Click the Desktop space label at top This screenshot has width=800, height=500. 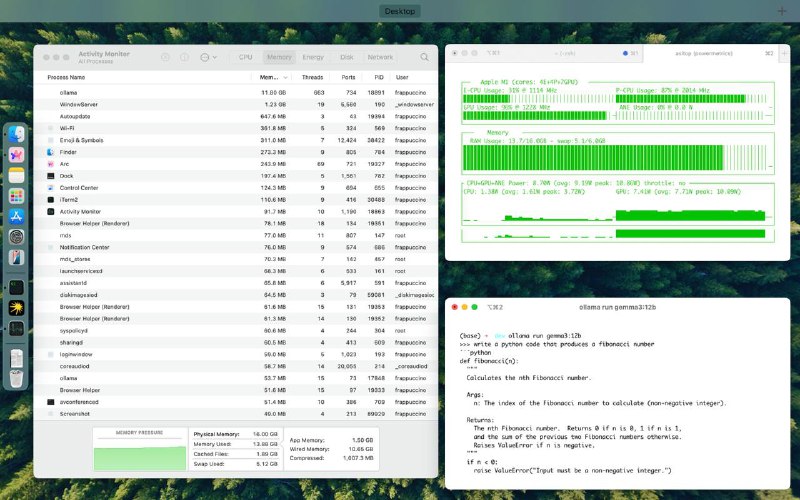400,11
